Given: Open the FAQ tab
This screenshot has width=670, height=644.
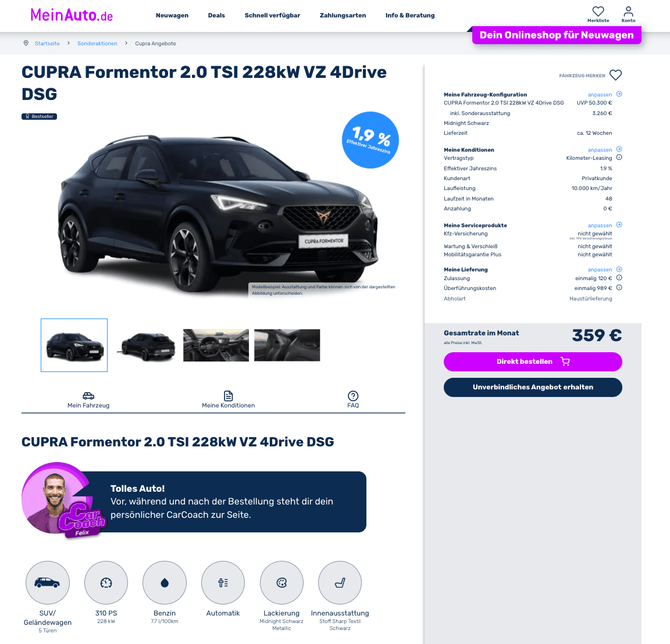Looking at the screenshot, I should [x=353, y=400].
